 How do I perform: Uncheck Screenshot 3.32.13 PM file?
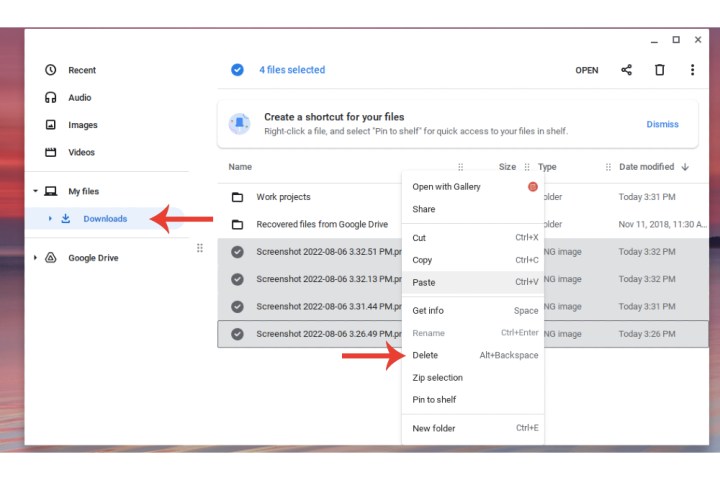(237, 279)
